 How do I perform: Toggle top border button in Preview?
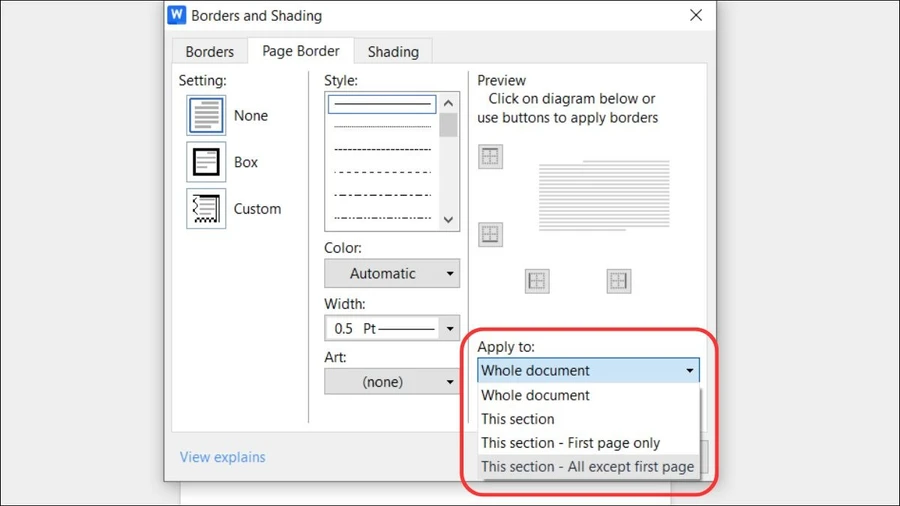pyautogui.click(x=490, y=157)
